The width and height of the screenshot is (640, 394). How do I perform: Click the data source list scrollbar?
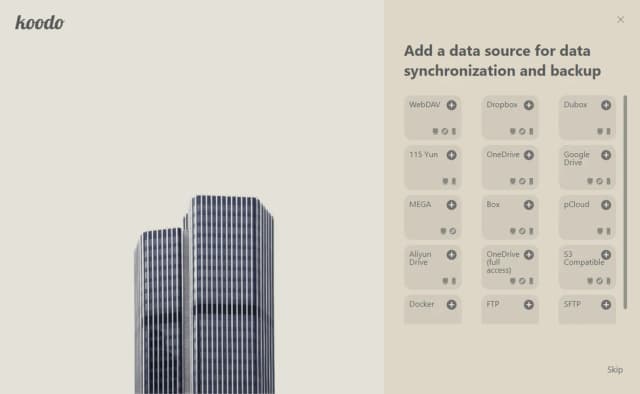pos(625,202)
